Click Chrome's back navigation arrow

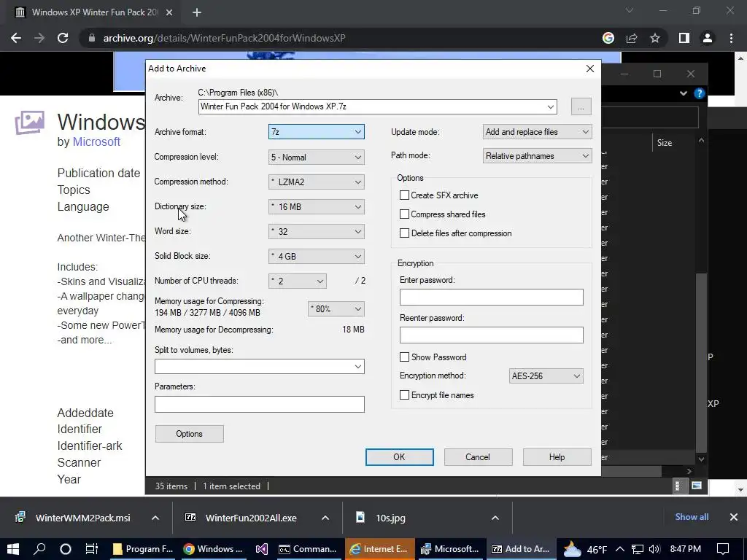click(x=16, y=38)
